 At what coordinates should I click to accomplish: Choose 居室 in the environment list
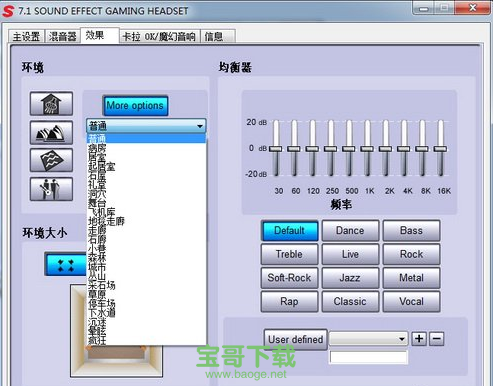(146, 157)
